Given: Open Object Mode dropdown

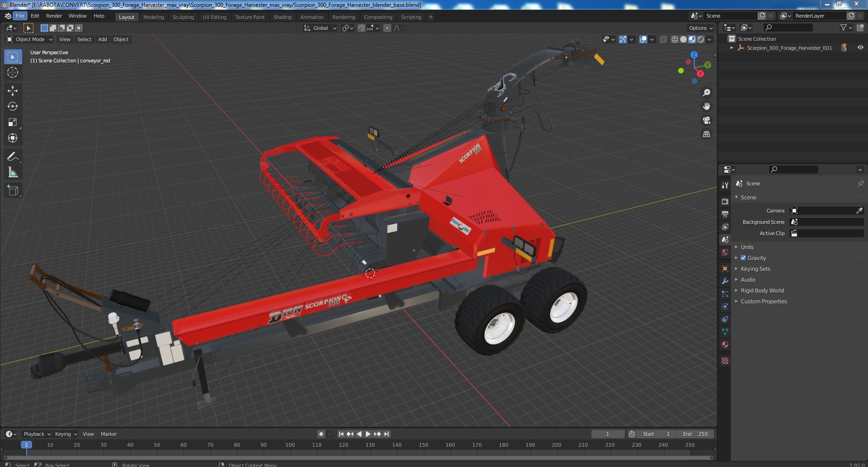Looking at the screenshot, I should 29,39.
